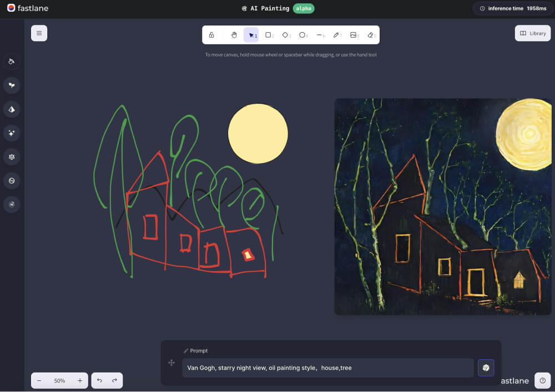Select the Ellipse shape tool

[302, 35]
